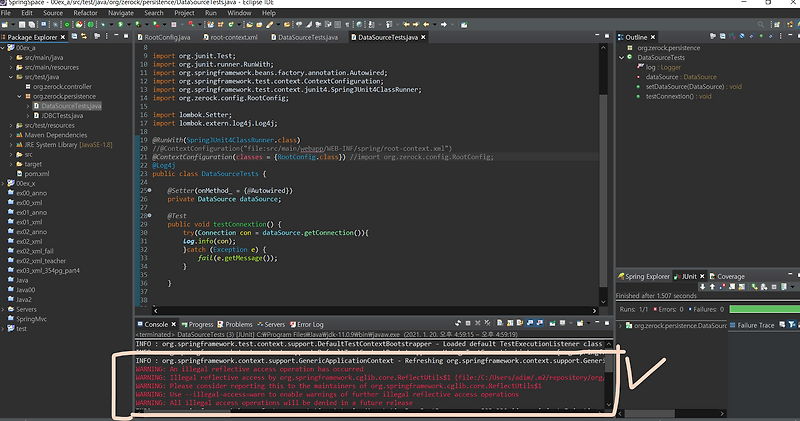Screen dimensions: 800x421
Task: Expand the src/main/java folder
Action: 9,57
